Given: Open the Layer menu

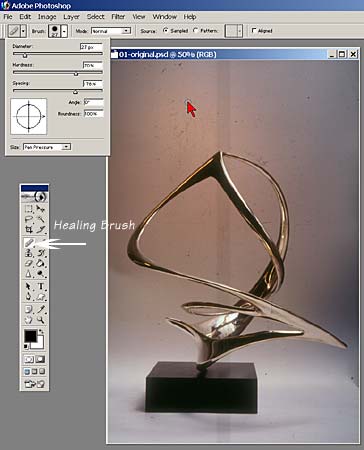Looking at the screenshot, I should coord(71,17).
